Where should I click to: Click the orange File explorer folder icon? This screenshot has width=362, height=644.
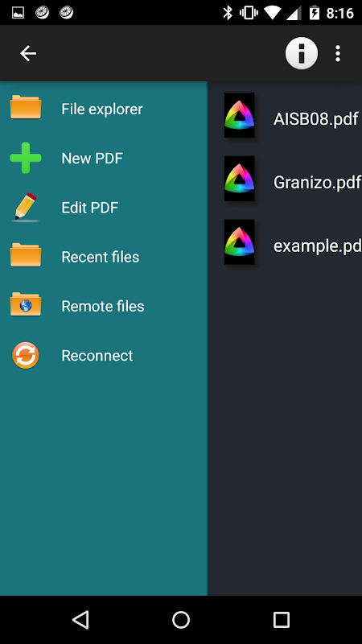pyautogui.click(x=26, y=107)
